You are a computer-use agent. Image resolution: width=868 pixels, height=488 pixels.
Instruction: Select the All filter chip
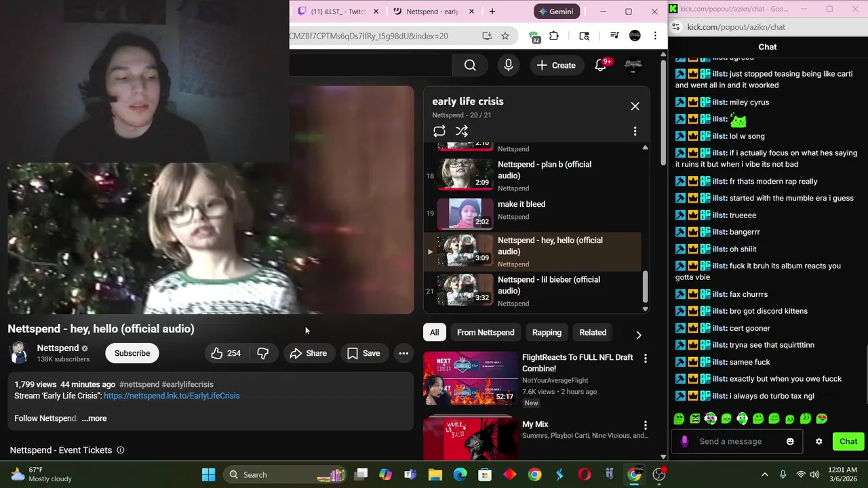click(x=434, y=332)
